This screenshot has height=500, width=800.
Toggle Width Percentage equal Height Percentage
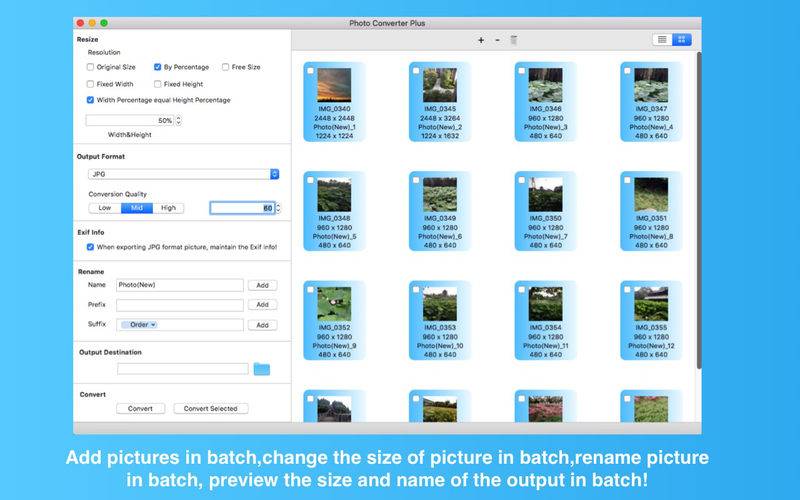tap(90, 100)
